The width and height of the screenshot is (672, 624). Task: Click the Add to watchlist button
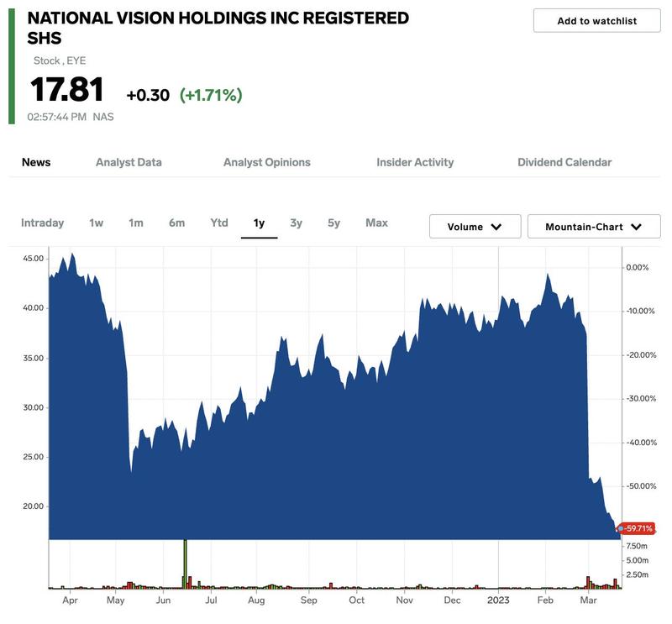(x=595, y=21)
